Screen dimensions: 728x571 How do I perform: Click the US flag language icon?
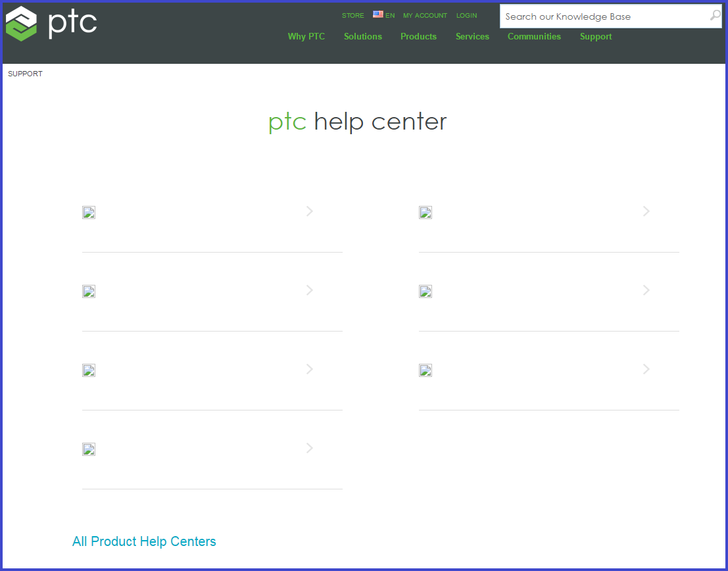click(378, 14)
